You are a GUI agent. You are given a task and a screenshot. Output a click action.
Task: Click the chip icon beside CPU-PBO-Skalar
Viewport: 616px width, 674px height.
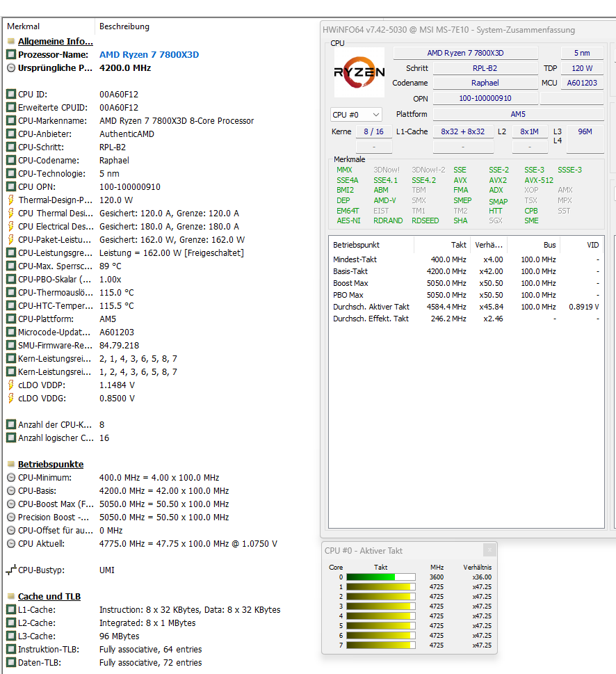pos(11,280)
